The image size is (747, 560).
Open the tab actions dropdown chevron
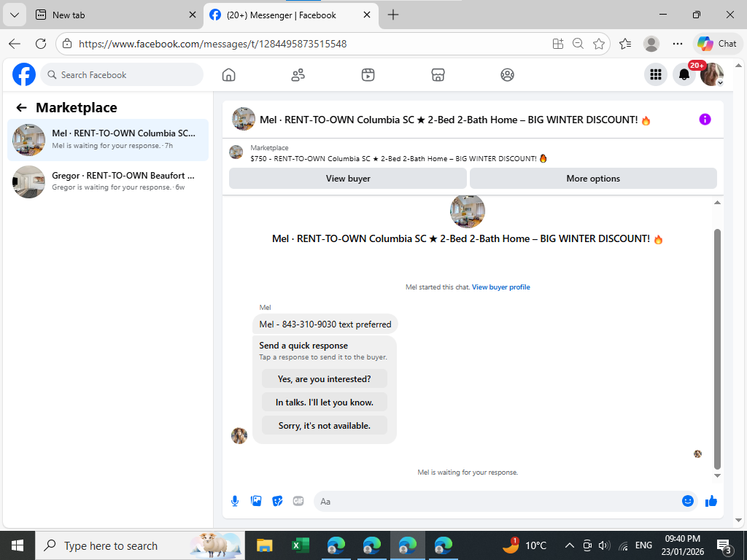pos(15,15)
